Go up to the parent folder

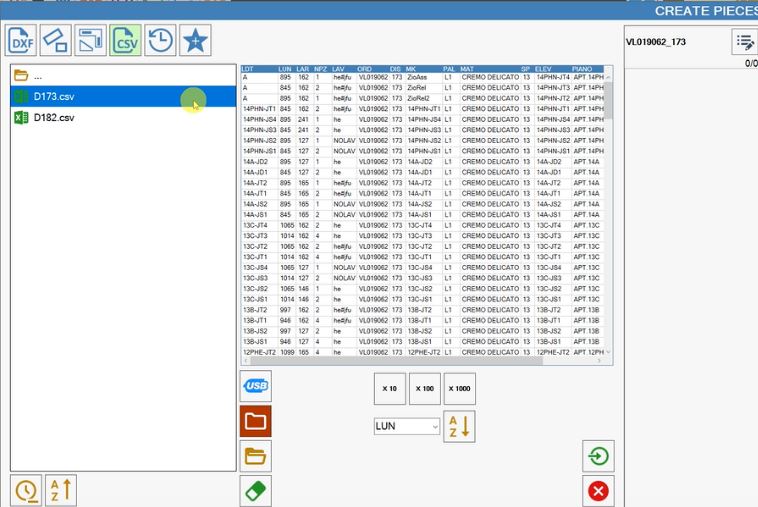123,75
